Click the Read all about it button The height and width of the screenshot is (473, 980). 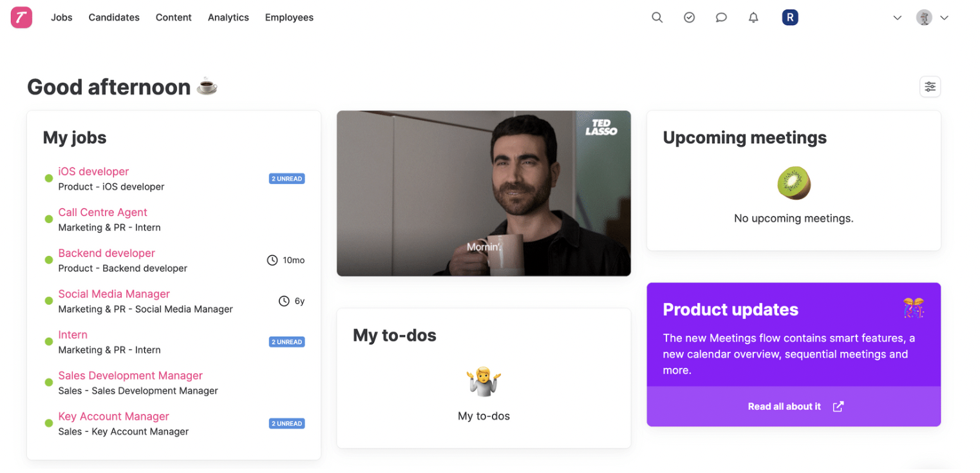click(794, 406)
